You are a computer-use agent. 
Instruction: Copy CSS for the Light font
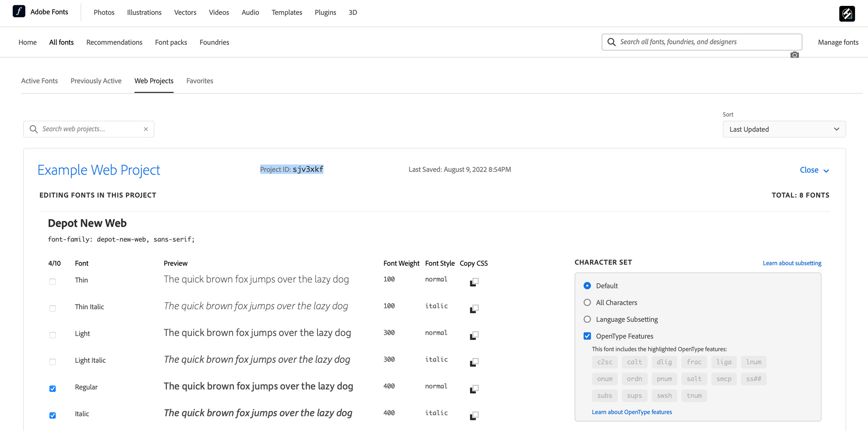click(x=474, y=335)
